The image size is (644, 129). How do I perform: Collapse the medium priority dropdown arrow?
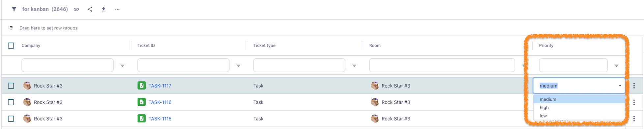[x=620, y=86]
